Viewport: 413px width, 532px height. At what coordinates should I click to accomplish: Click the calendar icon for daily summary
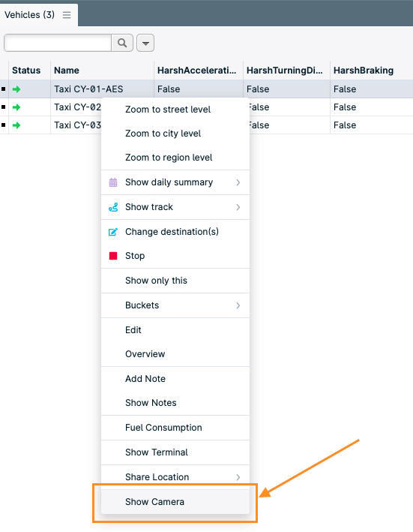point(113,182)
